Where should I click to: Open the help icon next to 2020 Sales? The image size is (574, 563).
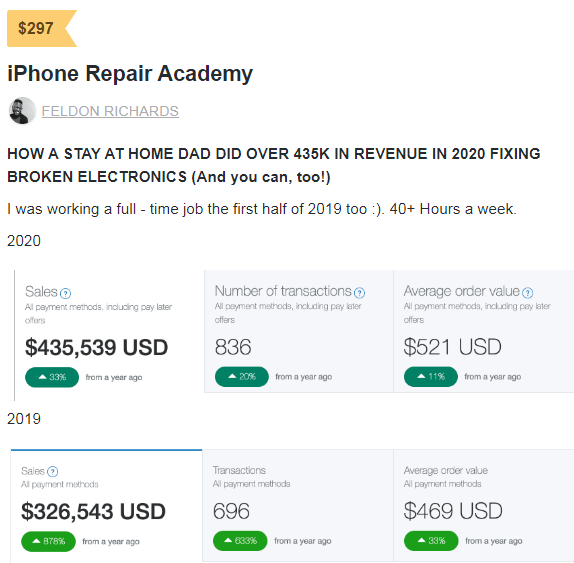(65, 294)
